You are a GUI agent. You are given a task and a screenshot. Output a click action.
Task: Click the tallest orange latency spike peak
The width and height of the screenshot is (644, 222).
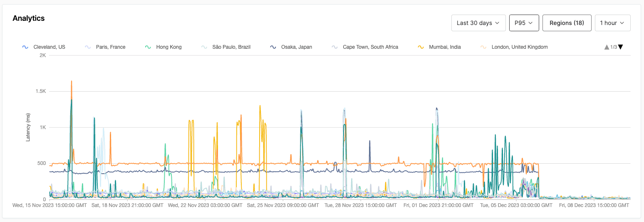(x=72, y=82)
